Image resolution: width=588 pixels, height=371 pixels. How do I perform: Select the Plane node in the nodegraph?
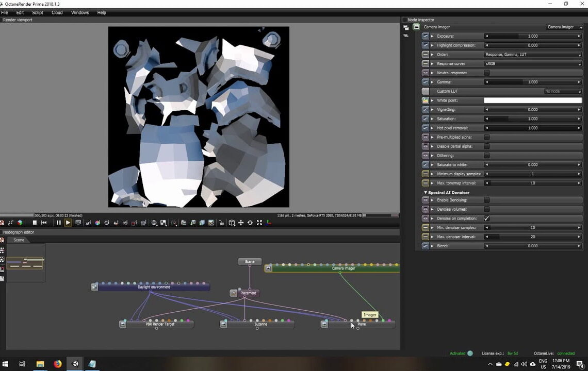click(362, 324)
